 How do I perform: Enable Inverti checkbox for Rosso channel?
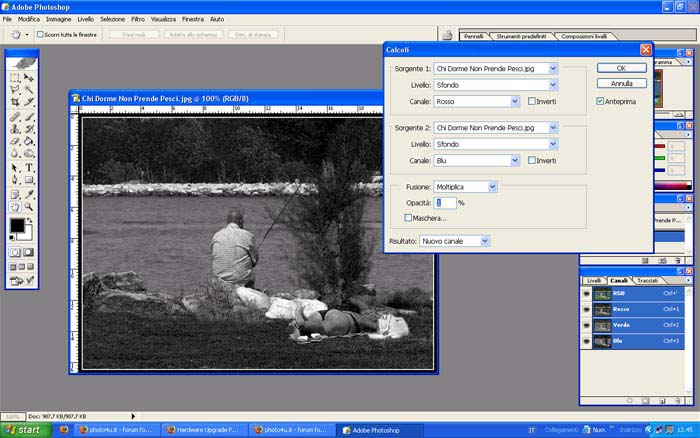coord(532,101)
